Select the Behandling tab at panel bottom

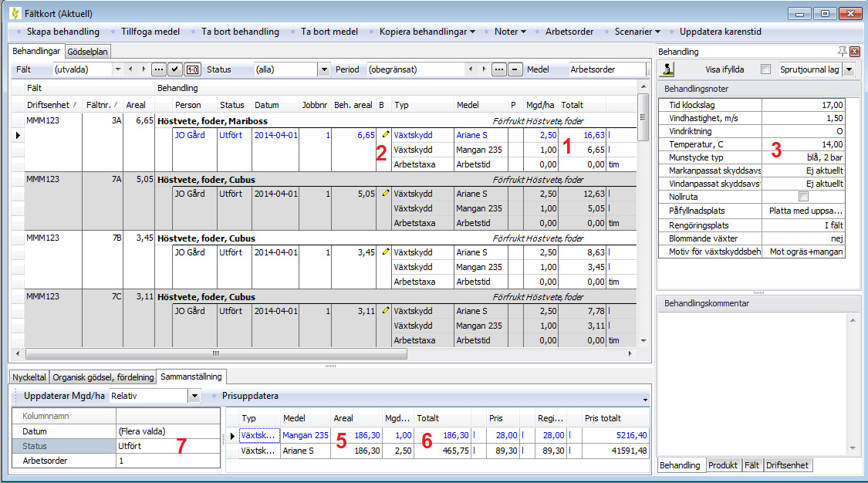(x=680, y=465)
